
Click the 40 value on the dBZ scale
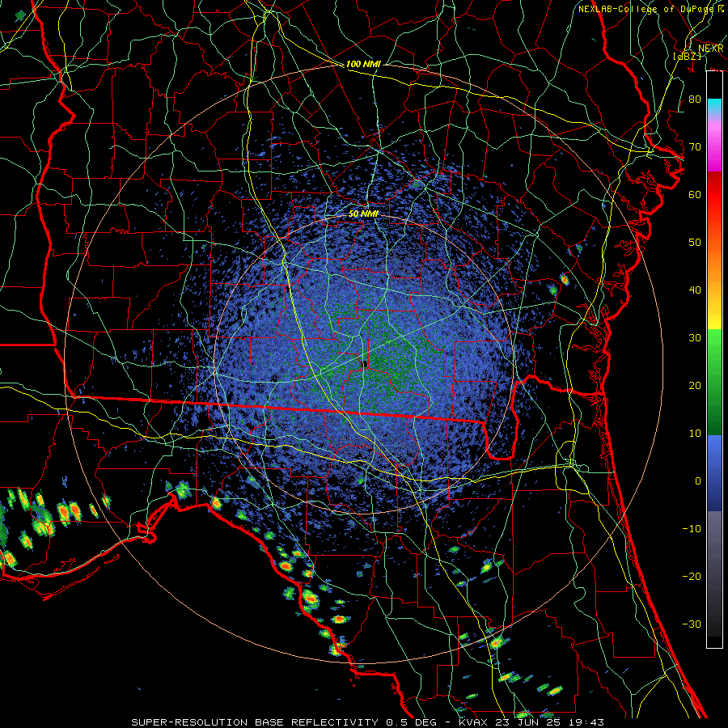pyautogui.click(x=695, y=290)
